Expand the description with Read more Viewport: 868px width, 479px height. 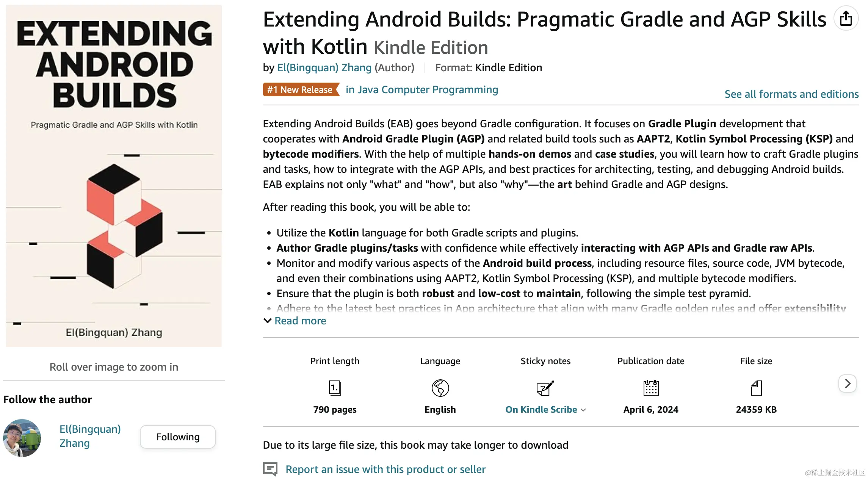(295, 321)
